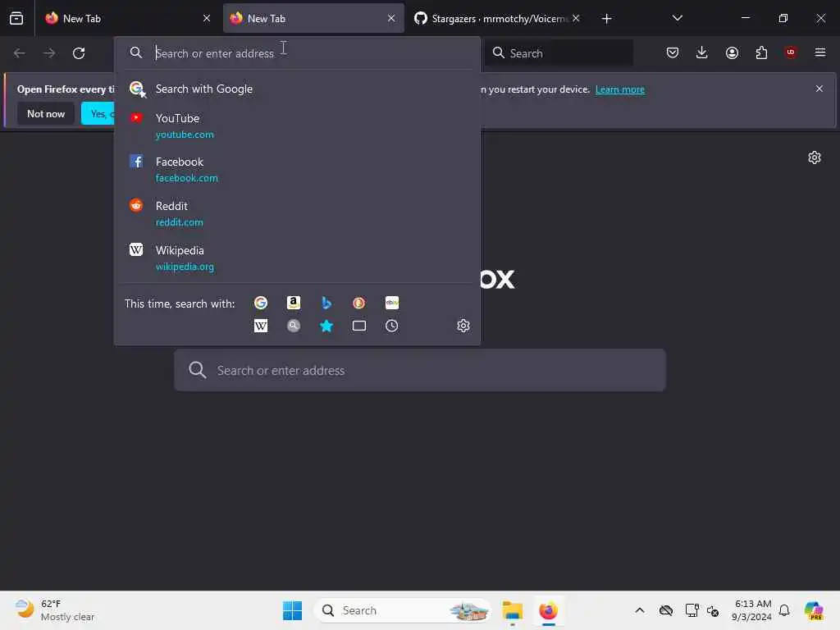Search this time with DuckDuckGo icon

tap(359, 304)
